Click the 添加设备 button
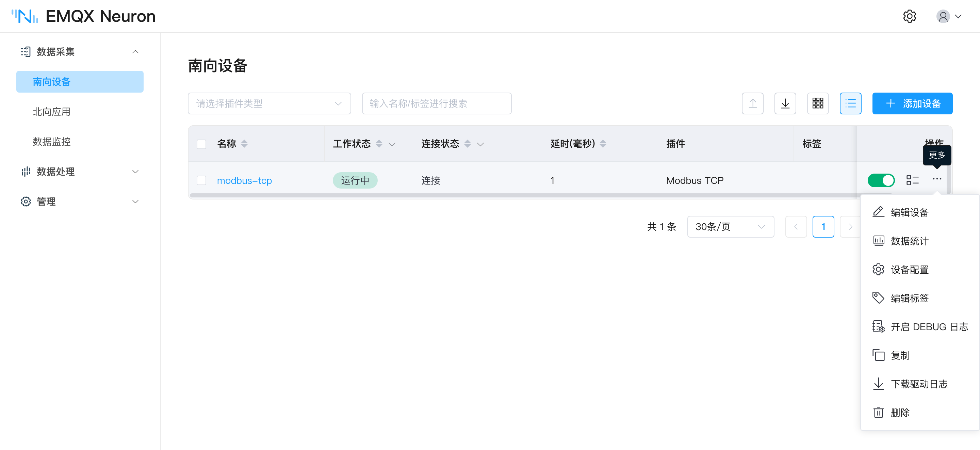Screen dimensions: 980x450 coord(912,103)
